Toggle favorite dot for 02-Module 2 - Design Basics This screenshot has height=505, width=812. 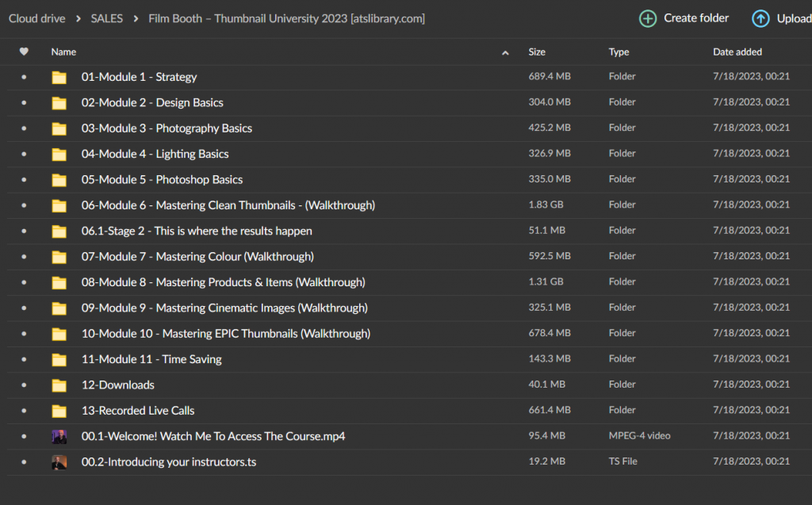coord(24,103)
